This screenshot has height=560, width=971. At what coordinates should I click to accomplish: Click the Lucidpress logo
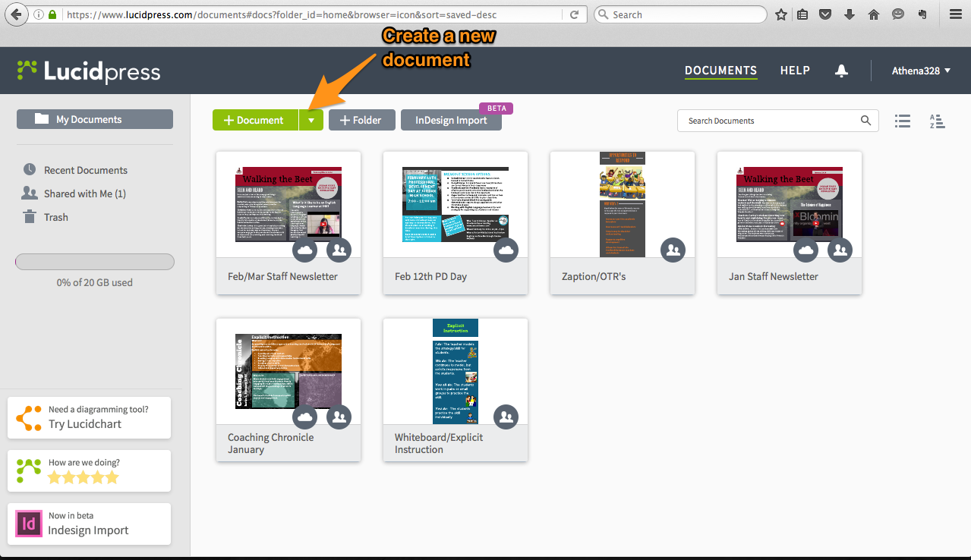(89, 71)
